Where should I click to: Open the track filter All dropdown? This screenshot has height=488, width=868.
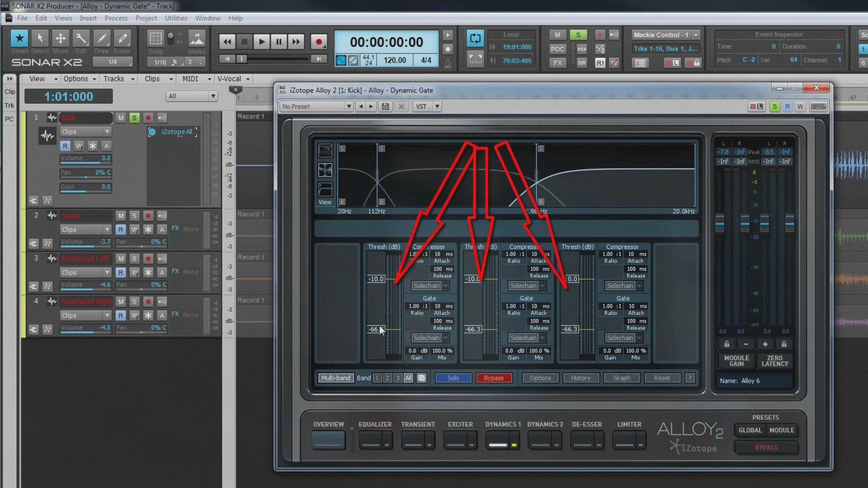tap(192, 96)
